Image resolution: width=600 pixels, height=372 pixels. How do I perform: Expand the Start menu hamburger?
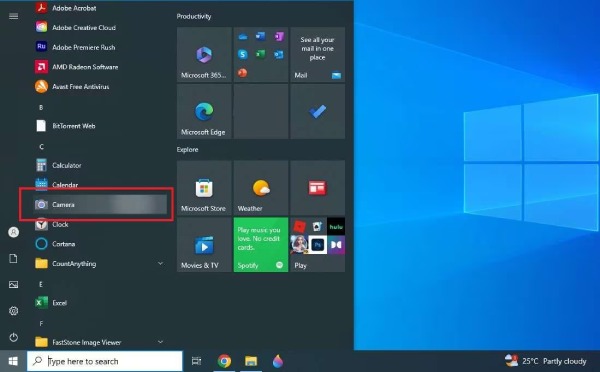pos(13,16)
